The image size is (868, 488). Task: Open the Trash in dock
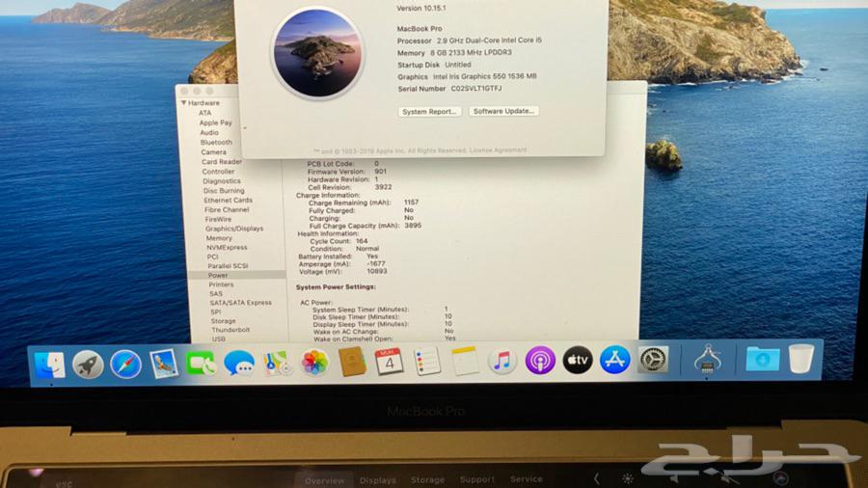click(x=800, y=359)
